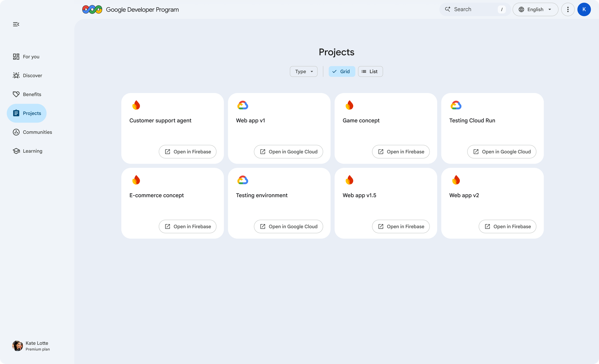Open the search icon in the header
This screenshot has width=599, height=364.
pos(447,9)
